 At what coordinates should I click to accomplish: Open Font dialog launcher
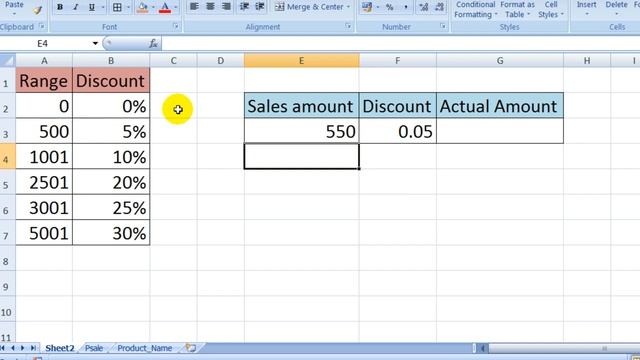coord(176,27)
